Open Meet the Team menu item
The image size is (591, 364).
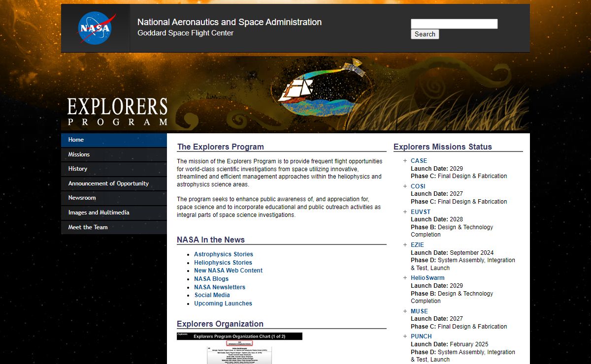(114, 227)
